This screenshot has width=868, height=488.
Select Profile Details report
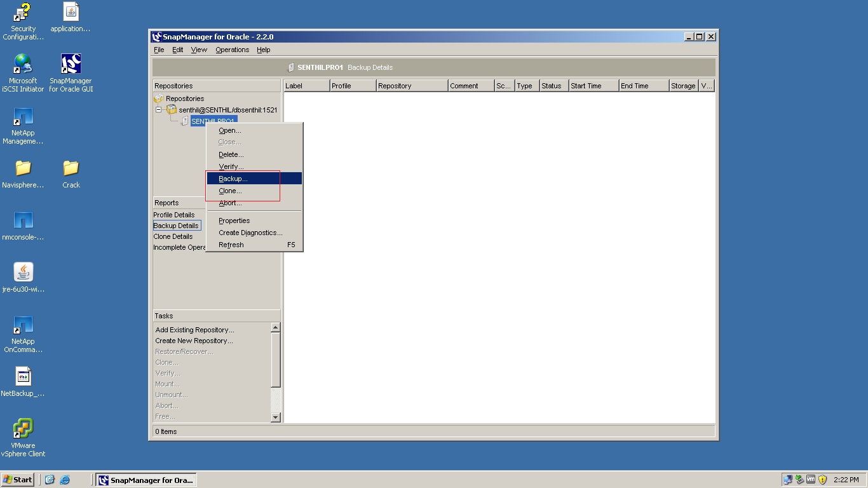[173, 215]
